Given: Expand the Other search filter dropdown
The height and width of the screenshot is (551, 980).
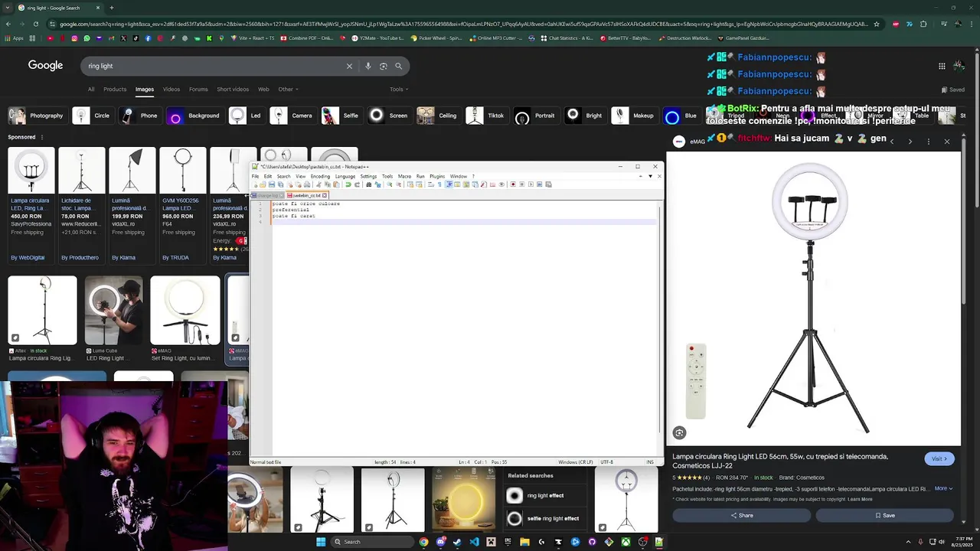Looking at the screenshot, I should pos(288,90).
